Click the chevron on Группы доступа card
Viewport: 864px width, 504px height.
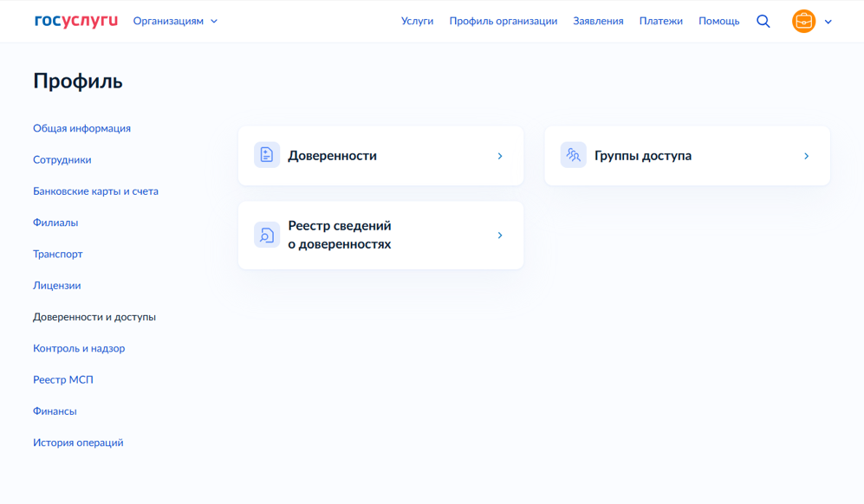(x=806, y=156)
